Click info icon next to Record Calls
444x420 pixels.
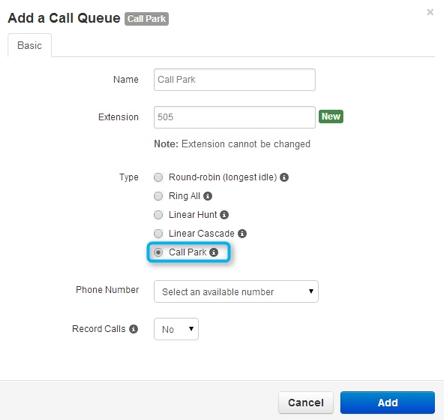pos(133,329)
